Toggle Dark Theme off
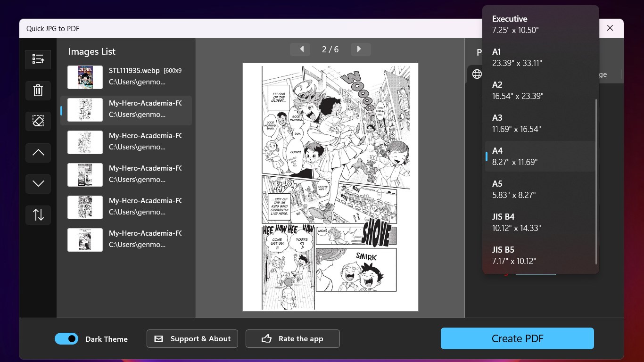644x362 pixels. click(x=66, y=338)
